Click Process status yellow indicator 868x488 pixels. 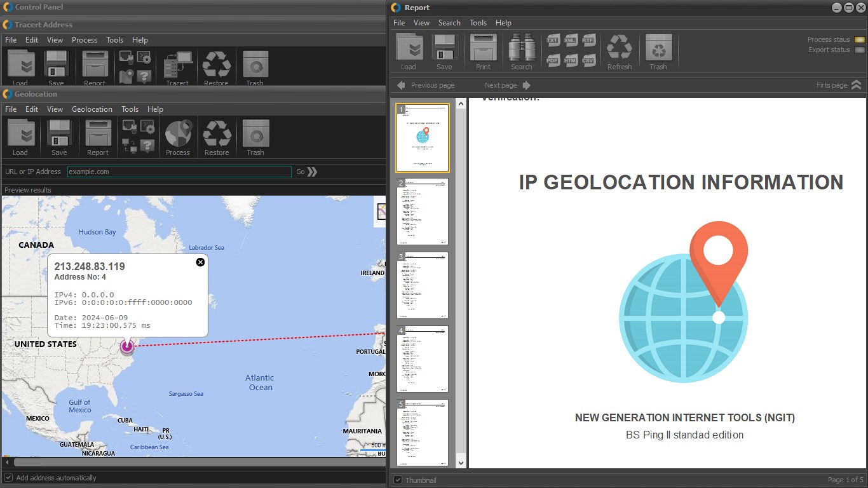[x=859, y=39]
